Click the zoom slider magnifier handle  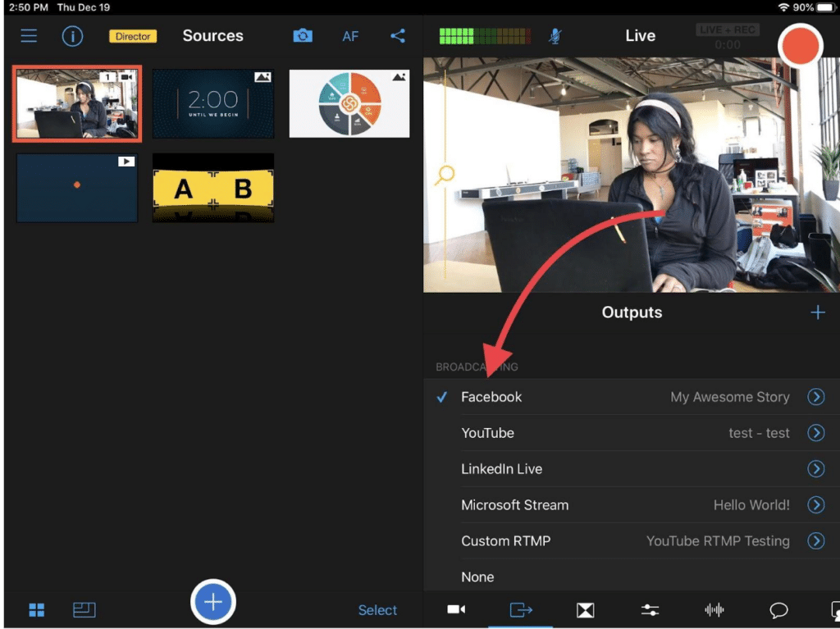445,175
